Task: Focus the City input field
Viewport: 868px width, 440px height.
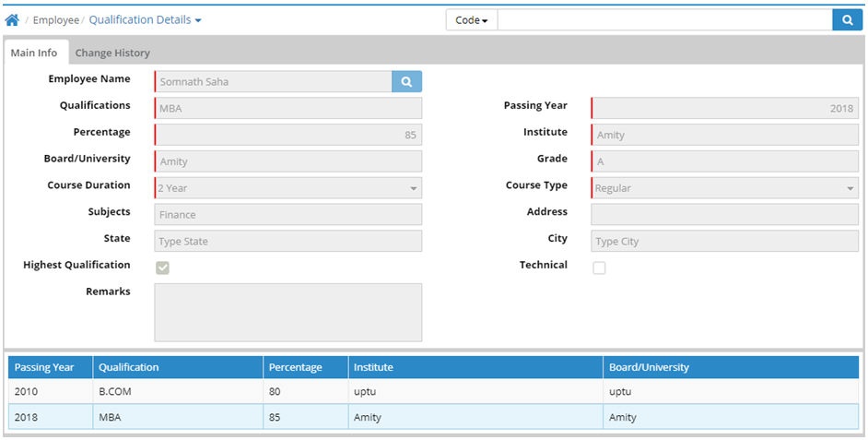Action: 724,242
